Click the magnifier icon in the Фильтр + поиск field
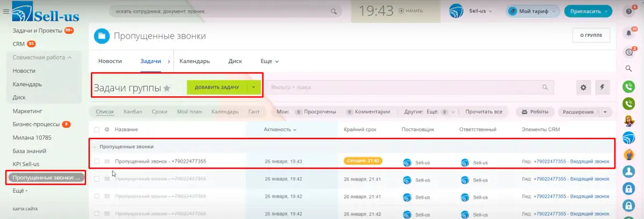Screen dimensions: 644x219 (545, 87)
